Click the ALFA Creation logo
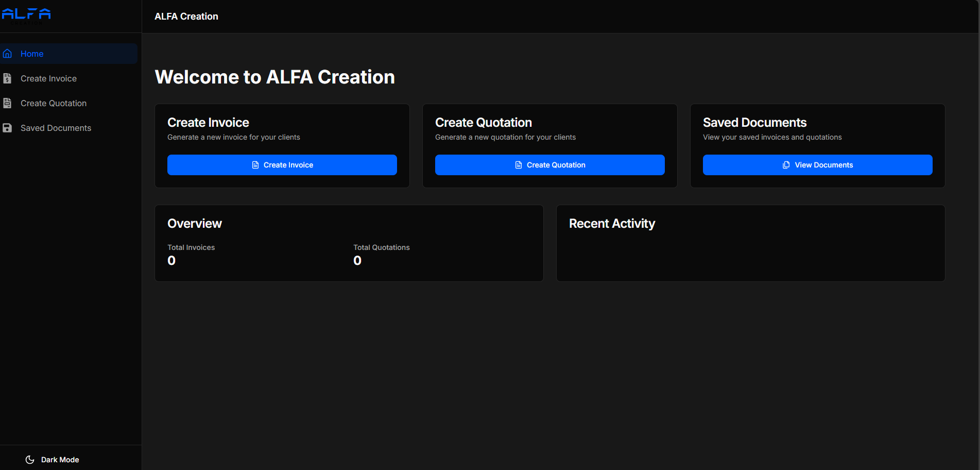 pyautogui.click(x=26, y=16)
